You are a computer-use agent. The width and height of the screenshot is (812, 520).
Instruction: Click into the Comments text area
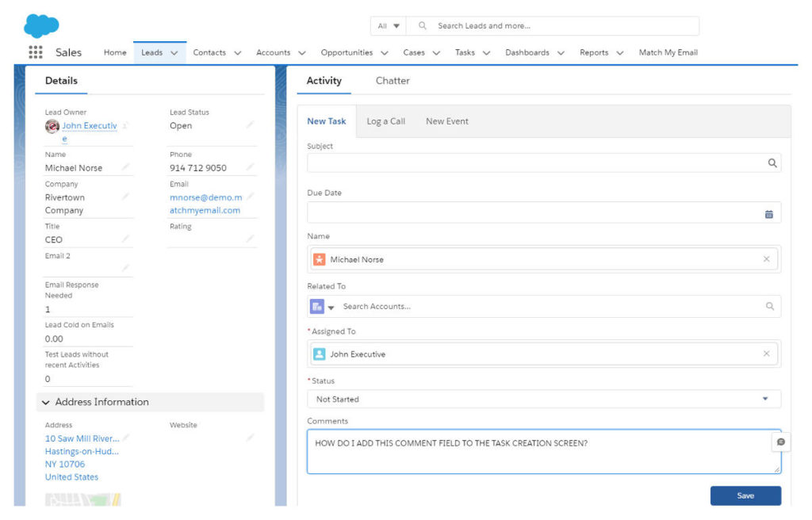(544, 451)
